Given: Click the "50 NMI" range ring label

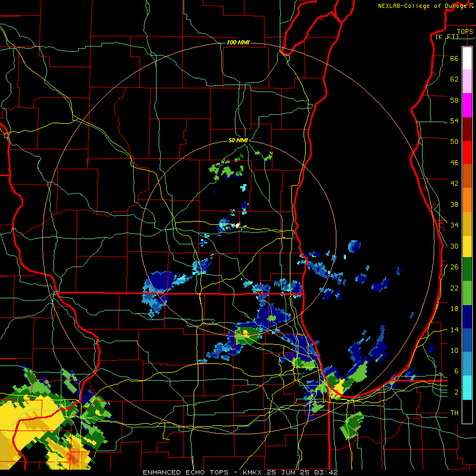Looking at the screenshot, I should 239,140.
